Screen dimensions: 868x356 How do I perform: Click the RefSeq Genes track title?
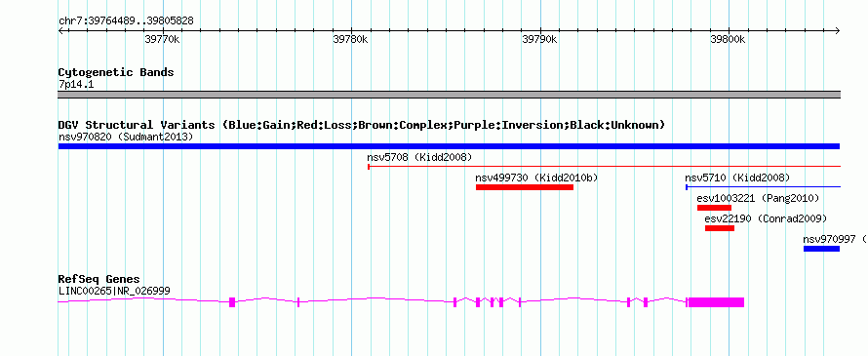[x=99, y=279]
